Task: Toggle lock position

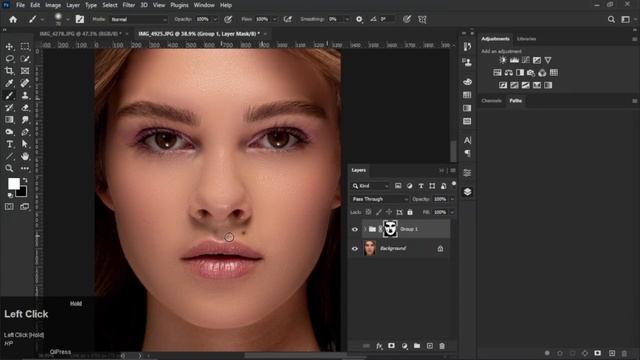Action: [389, 212]
